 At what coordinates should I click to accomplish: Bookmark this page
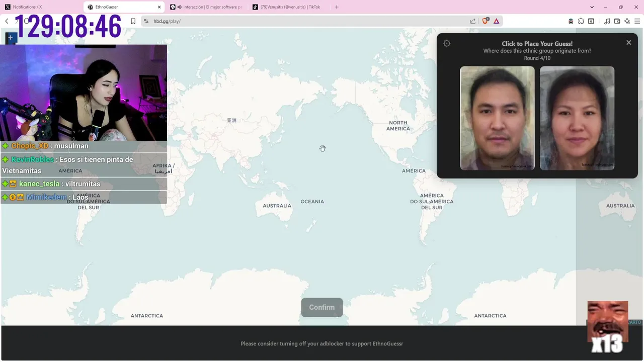133,21
